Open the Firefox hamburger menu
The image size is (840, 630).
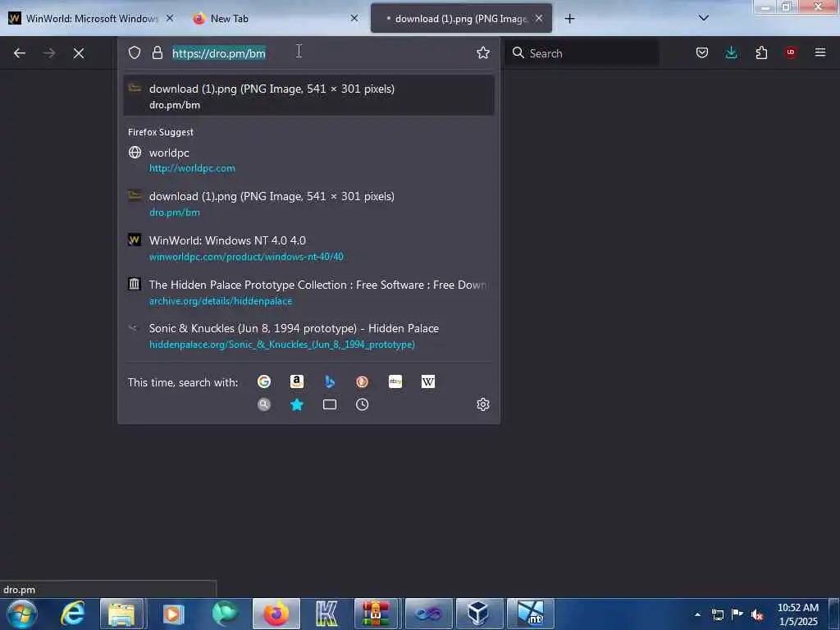click(820, 52)
